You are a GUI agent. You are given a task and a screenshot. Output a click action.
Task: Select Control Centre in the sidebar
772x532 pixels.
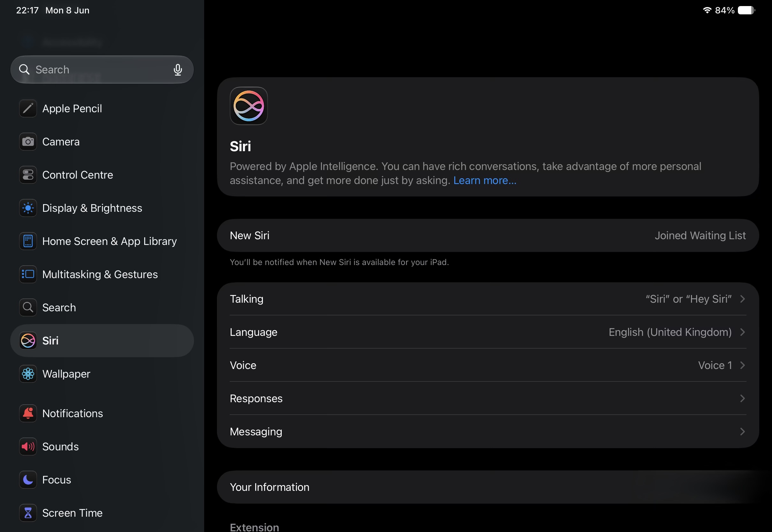(x=102, y=175)
